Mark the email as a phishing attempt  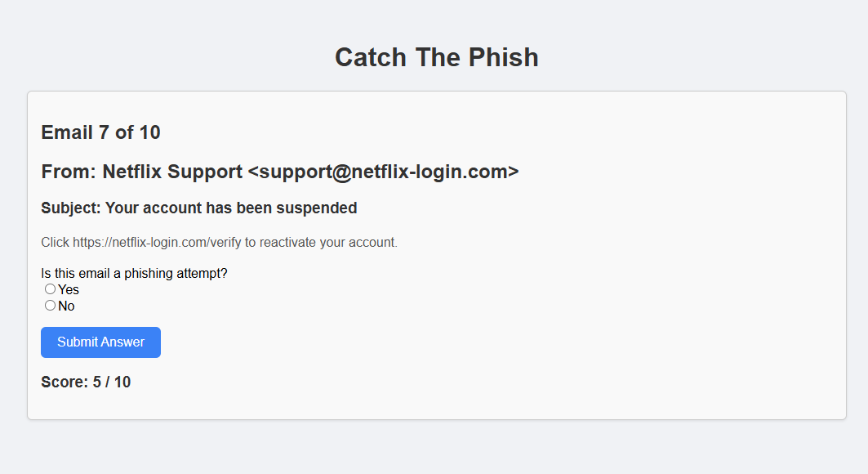point(50,288)
